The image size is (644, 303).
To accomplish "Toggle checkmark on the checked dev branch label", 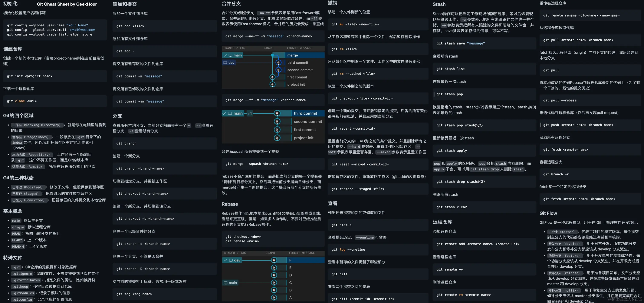I will (x=226, y=260).
